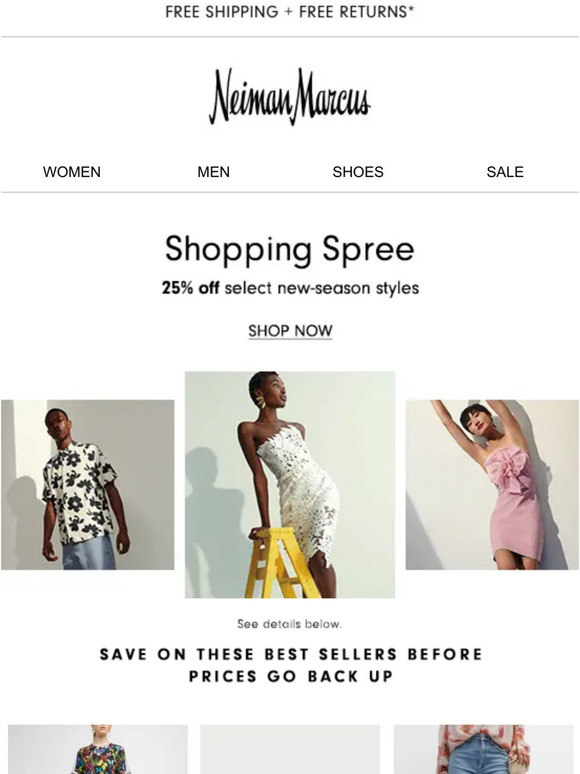
Task: Open the pink bow dress photo
Action: (492, 485)
